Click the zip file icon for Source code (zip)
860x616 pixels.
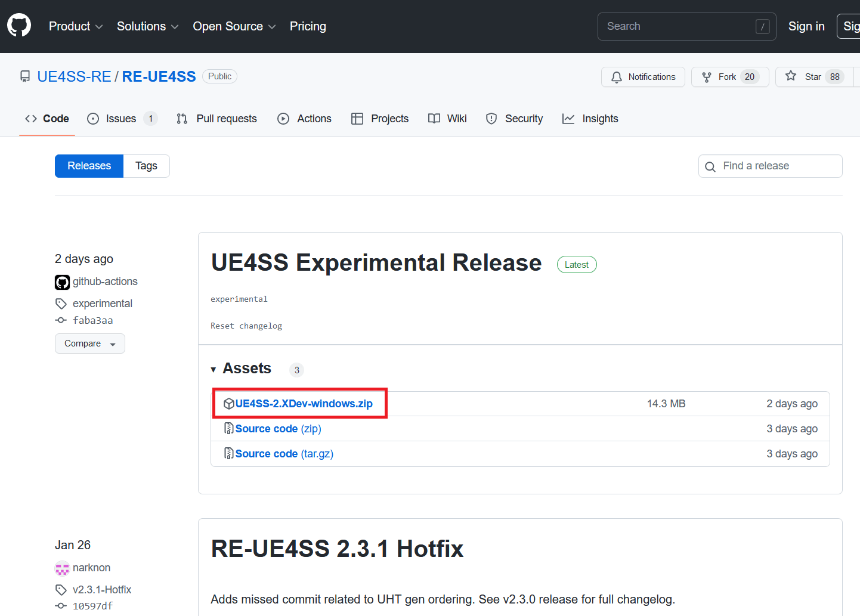229,428
